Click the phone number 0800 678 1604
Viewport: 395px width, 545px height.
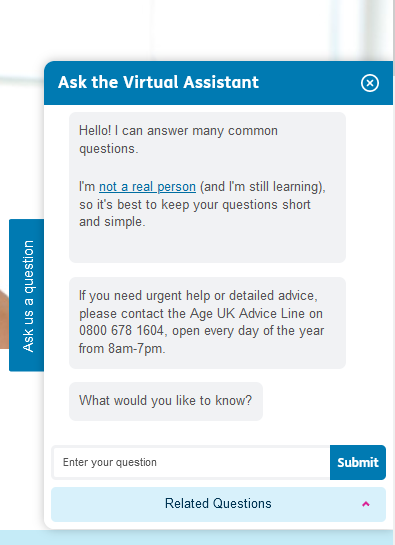coord(121,331)
